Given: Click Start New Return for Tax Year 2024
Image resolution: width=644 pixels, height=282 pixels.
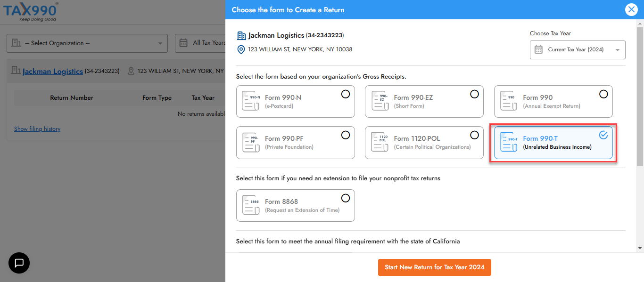Looking at the screenshot, I should (x=435, y=267).
